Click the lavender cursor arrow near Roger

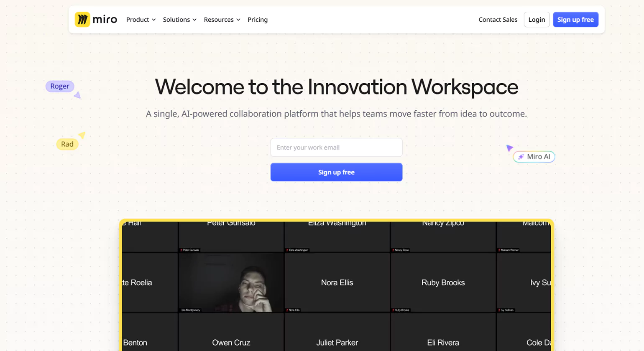[77, 96]
